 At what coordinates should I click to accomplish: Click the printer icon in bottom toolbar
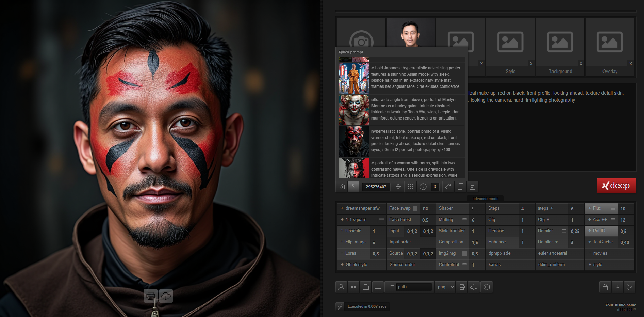[x=462, y=287]
